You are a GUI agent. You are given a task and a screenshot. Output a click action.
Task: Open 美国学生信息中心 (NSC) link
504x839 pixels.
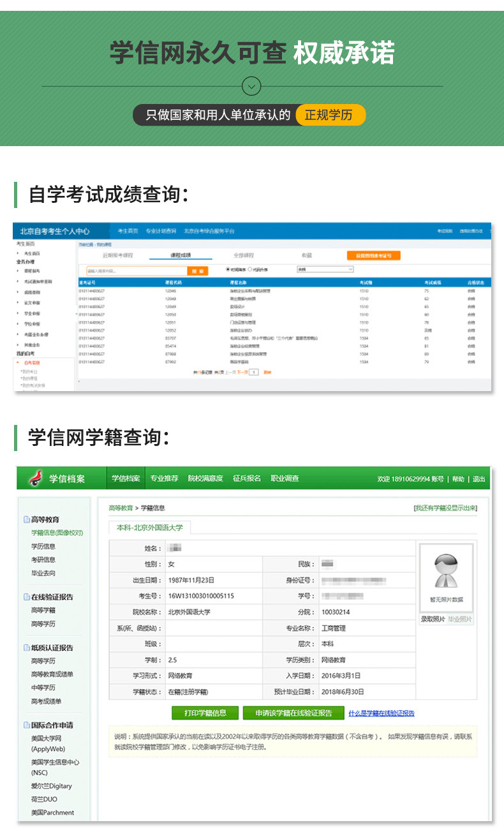(55, 768)
